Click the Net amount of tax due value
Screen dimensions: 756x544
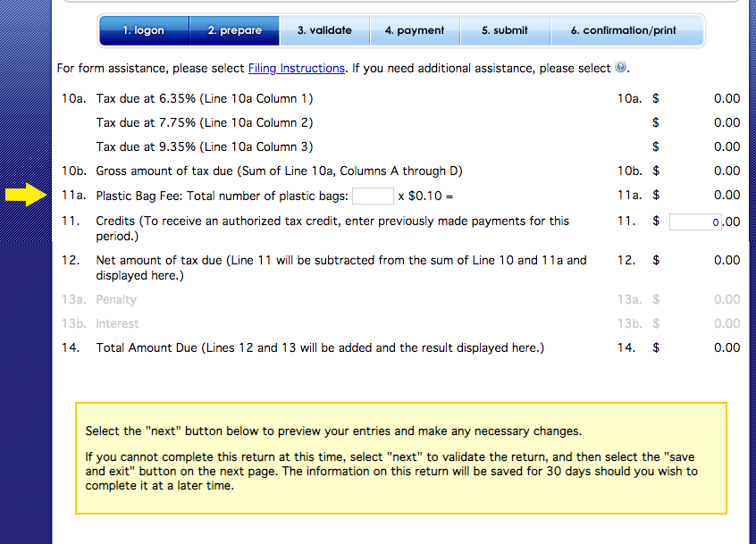727,261
